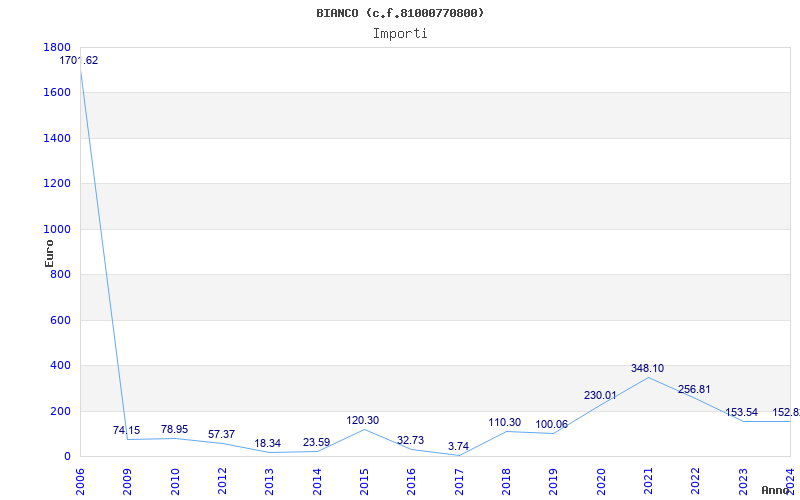
Task: Click the 2012 year tick label
Action: point(222,481)
